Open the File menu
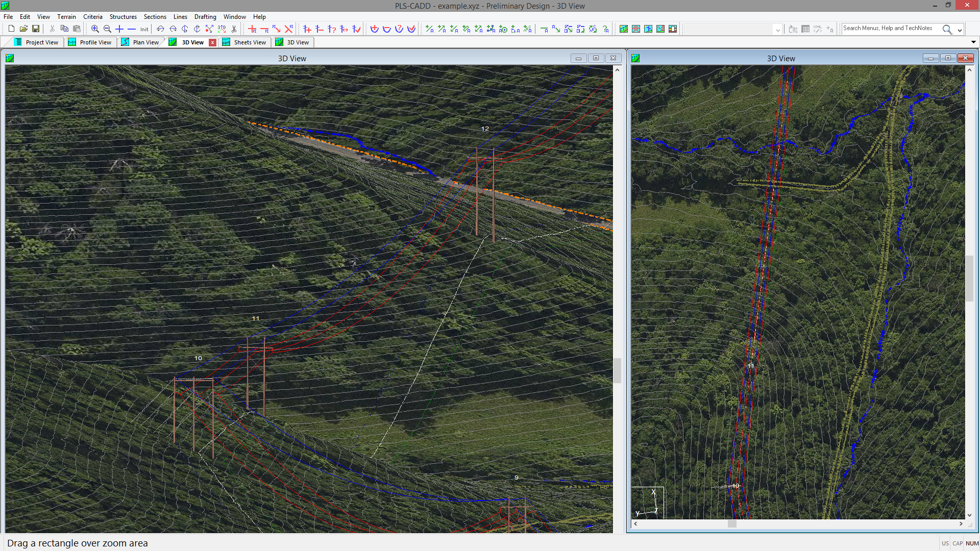 point(8,17)
